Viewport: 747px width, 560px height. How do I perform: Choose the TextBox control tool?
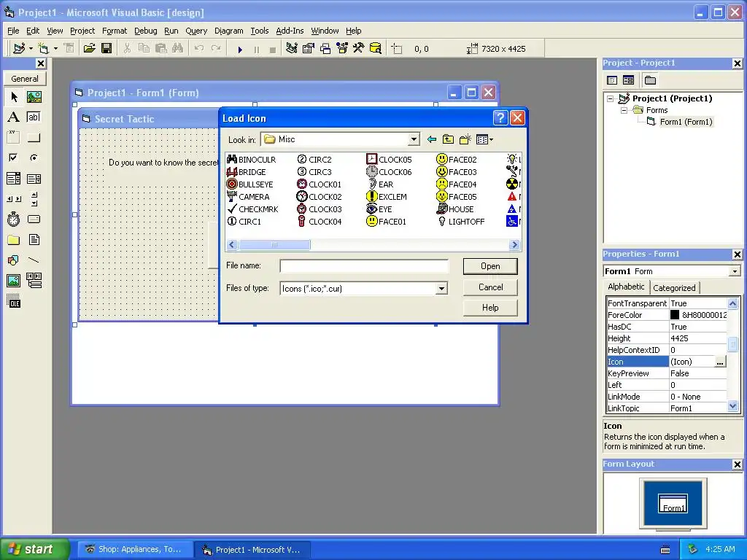pos(34,117)
